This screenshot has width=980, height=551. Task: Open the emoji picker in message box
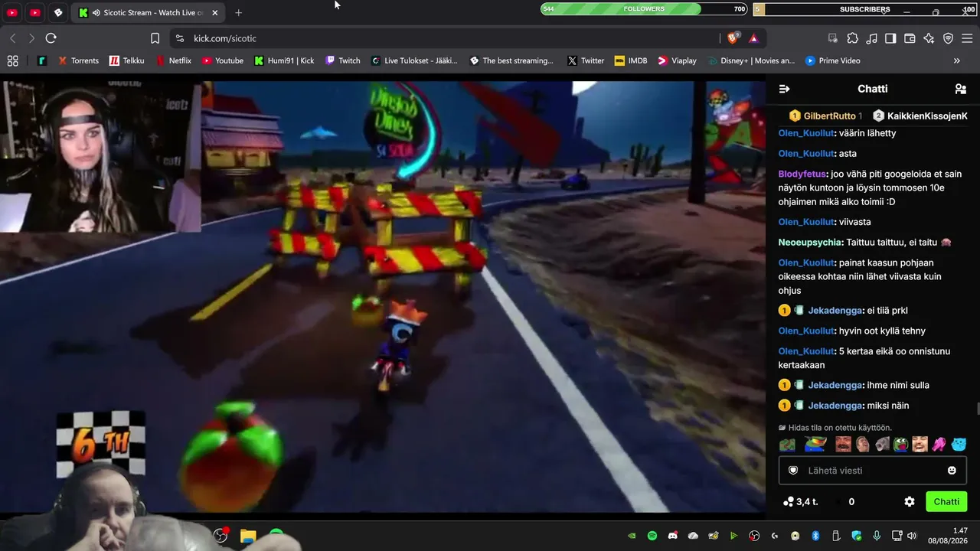(952, 471)
